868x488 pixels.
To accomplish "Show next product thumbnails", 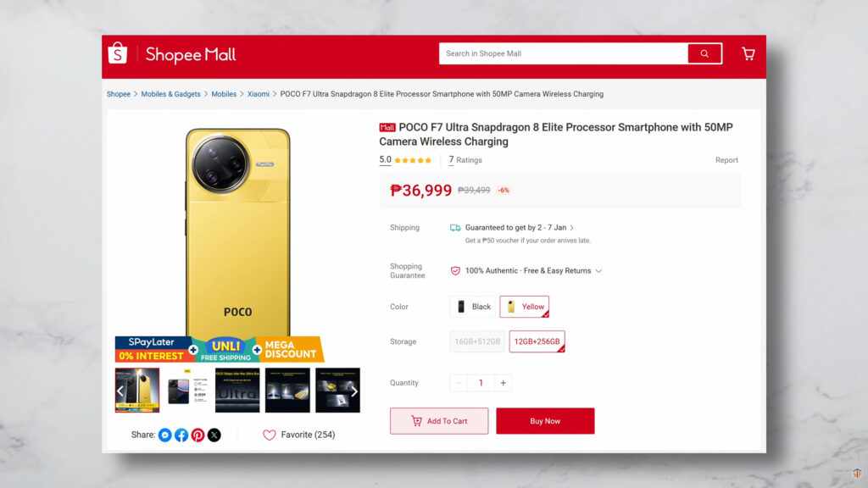I will click(354, 391).
